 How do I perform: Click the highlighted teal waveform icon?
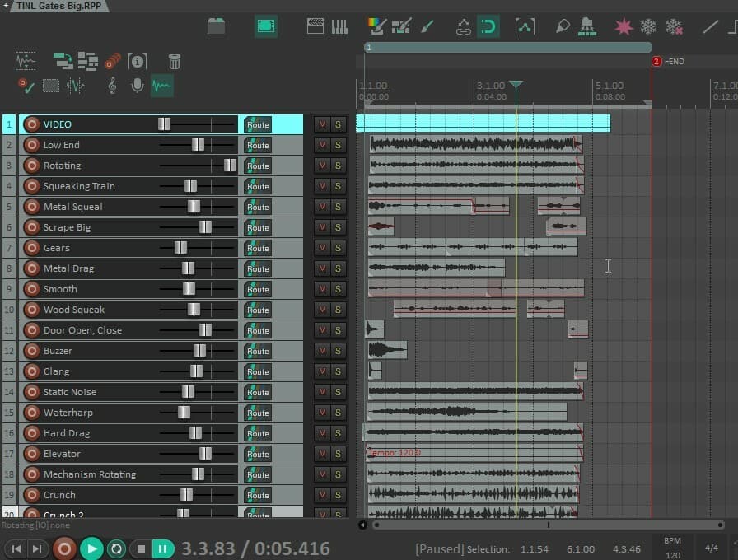point(161,86)
